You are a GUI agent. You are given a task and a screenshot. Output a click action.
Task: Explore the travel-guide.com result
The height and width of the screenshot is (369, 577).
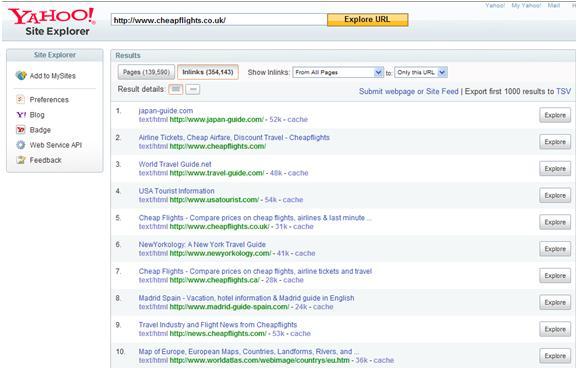pyautogui.click(x=555, y=168)
